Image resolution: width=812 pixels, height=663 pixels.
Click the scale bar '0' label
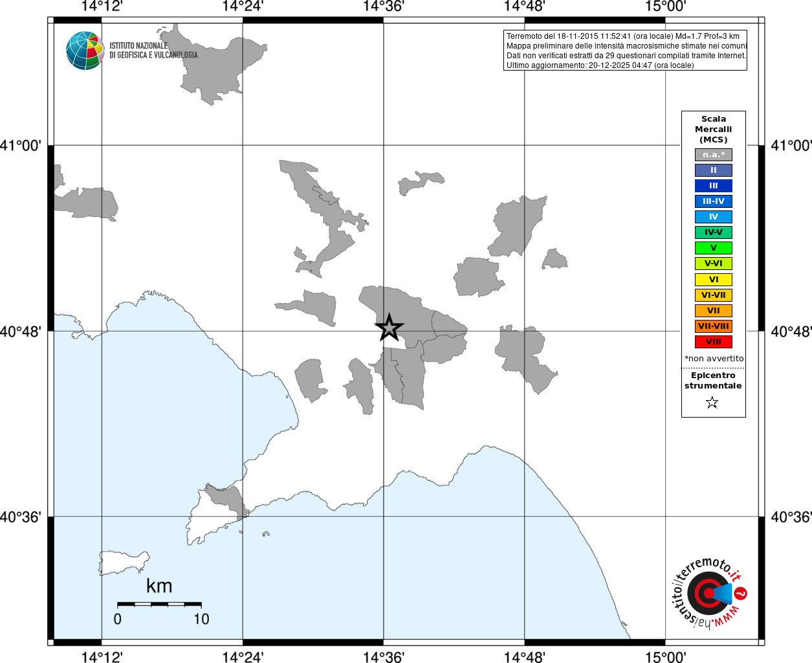tap(117, 619)
